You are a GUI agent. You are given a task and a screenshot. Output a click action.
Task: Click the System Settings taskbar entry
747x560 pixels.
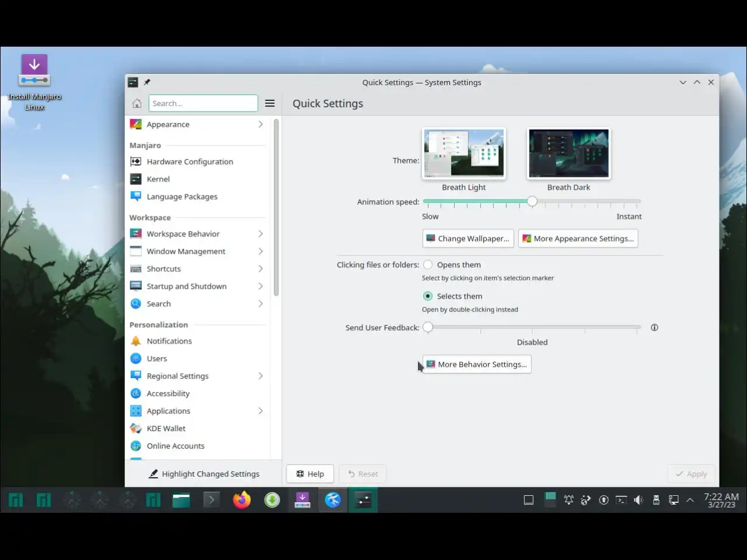click(363, 500)
